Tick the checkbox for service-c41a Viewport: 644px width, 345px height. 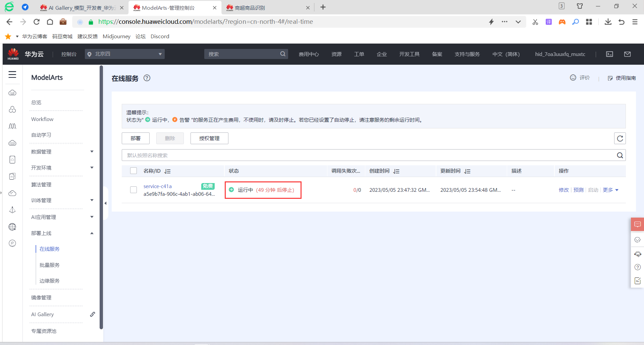(x=133, y=190)
